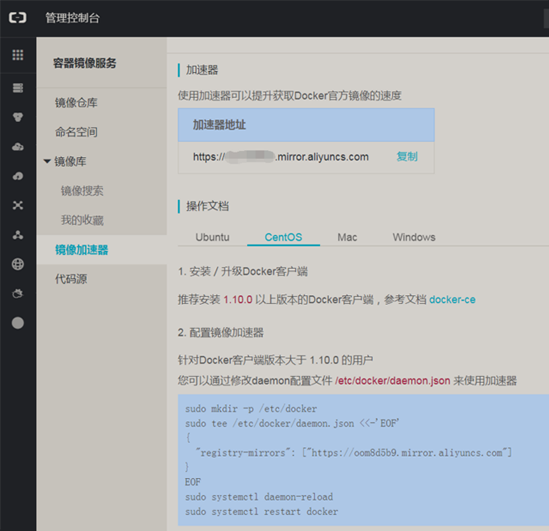The width and height of the screenshot is (549, 531).
Task: Click the 'sudo systemctl restart docker' line
Action: click(x=262, y=511)
